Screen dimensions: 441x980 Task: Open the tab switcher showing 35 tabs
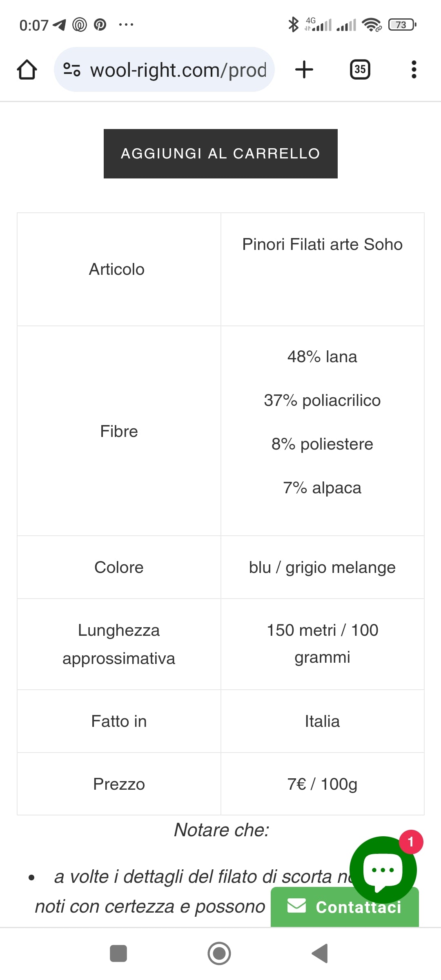click(360, 70)
